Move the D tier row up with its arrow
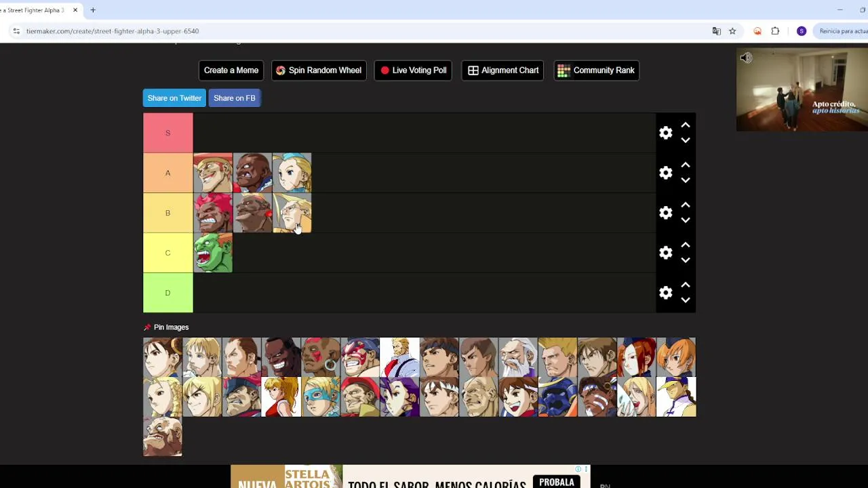The width and height of the screenshot is (868, 488). click(x=686, y=285)
